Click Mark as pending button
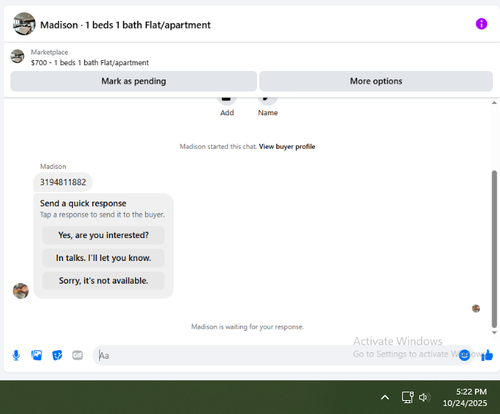Screen dimensions: 500x414 tap(134, 81)
